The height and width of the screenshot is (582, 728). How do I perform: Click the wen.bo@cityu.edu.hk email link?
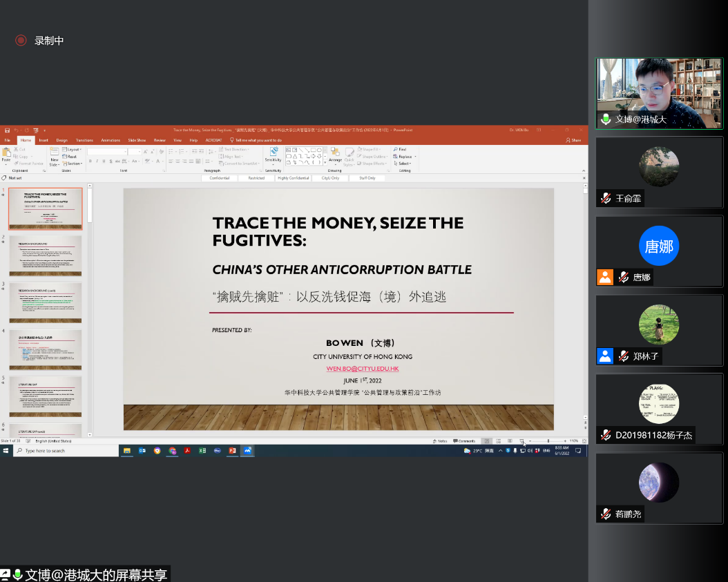click(363, 369)
